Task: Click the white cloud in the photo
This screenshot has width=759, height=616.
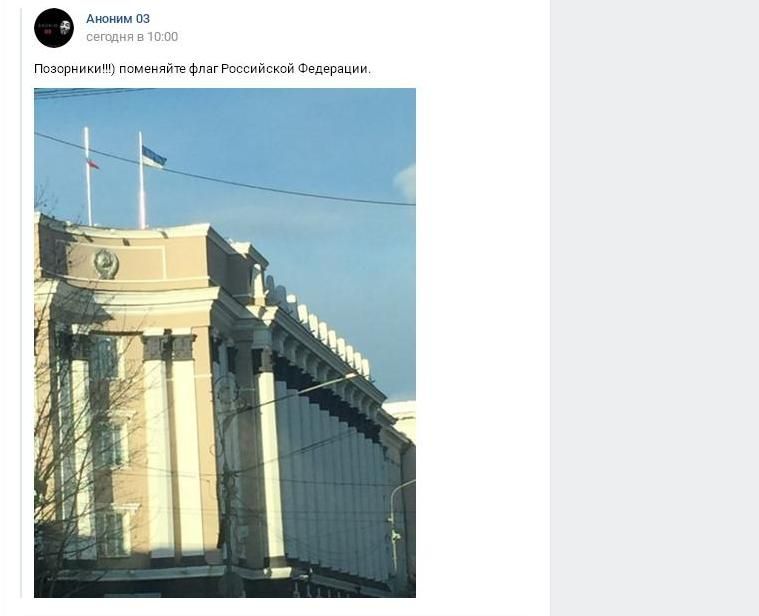Action: [x=406, y=183]
